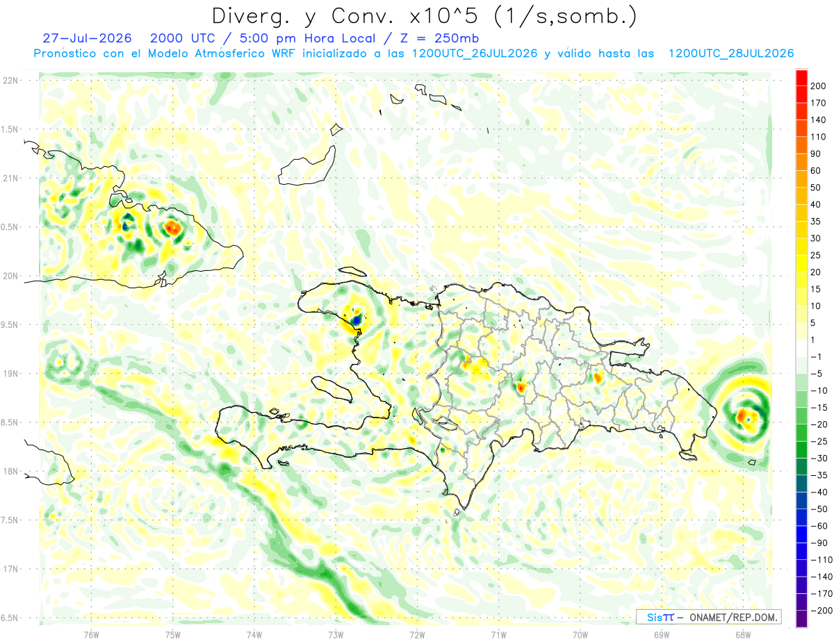
Task: Click the '71W' longitude label
Action: coord(498,634)
